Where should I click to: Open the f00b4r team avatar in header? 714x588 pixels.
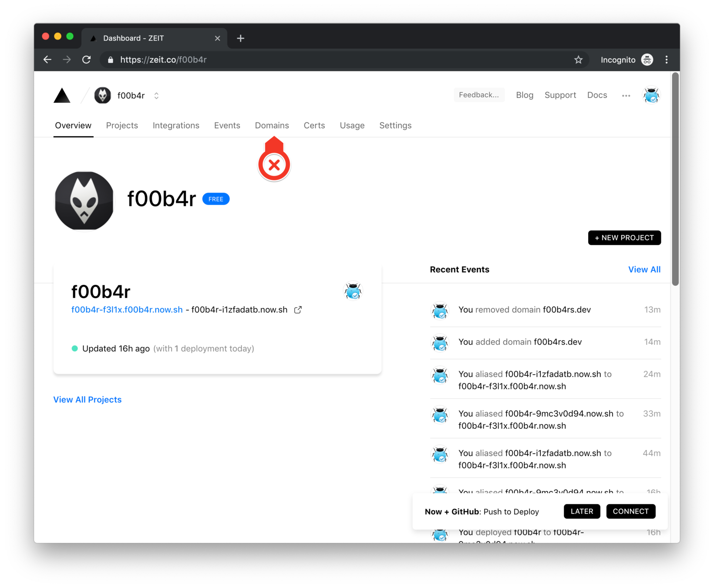tap(103, 95)
